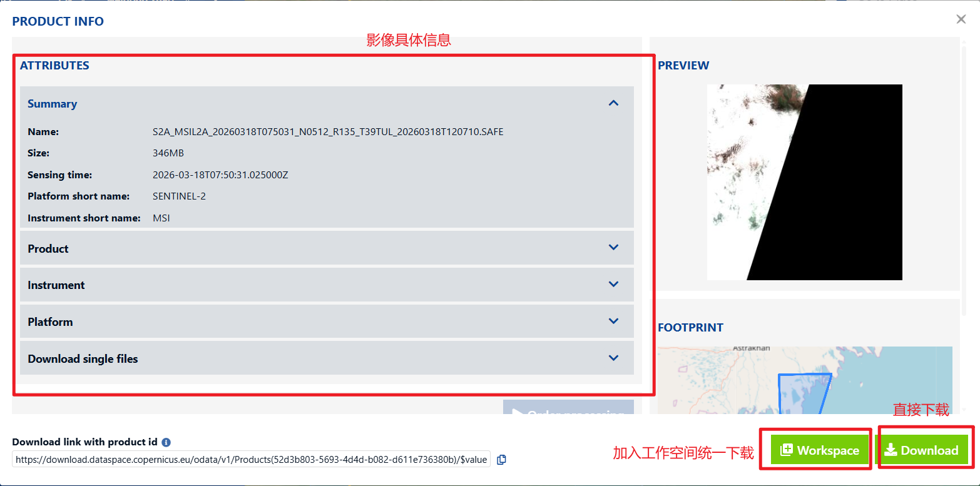Image resolution: width=980 pixels, height=486 pixels.
Task: Copy the download link icon
Action: coord(501,460)
